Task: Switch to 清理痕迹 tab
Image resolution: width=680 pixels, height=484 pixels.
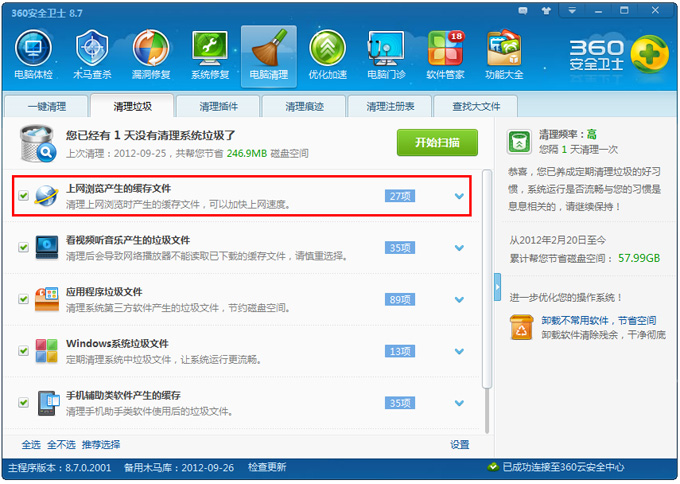Action: [x=304, y=106]
